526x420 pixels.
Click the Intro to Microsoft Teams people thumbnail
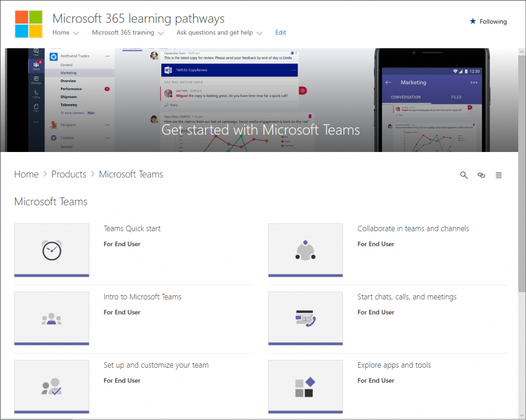(x=52, y=318)
